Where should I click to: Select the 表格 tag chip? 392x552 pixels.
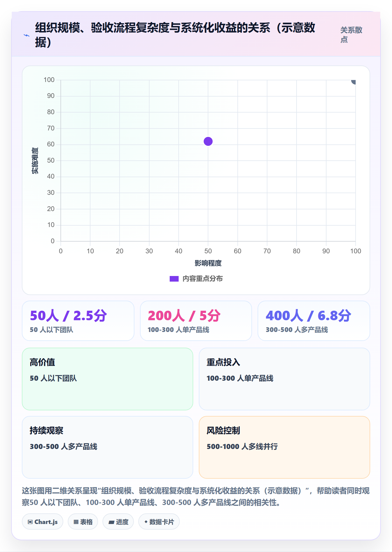pyautogui.click(x=83, y=522)
